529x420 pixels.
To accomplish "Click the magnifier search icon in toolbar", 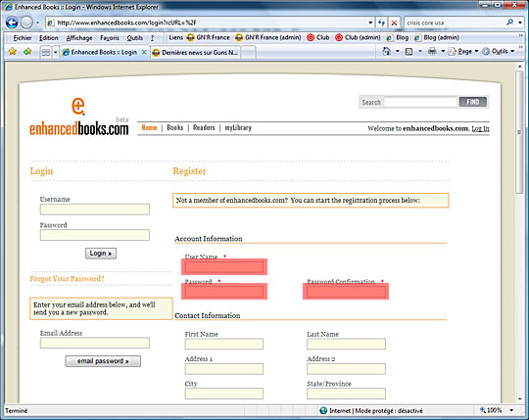I will 510,23.
